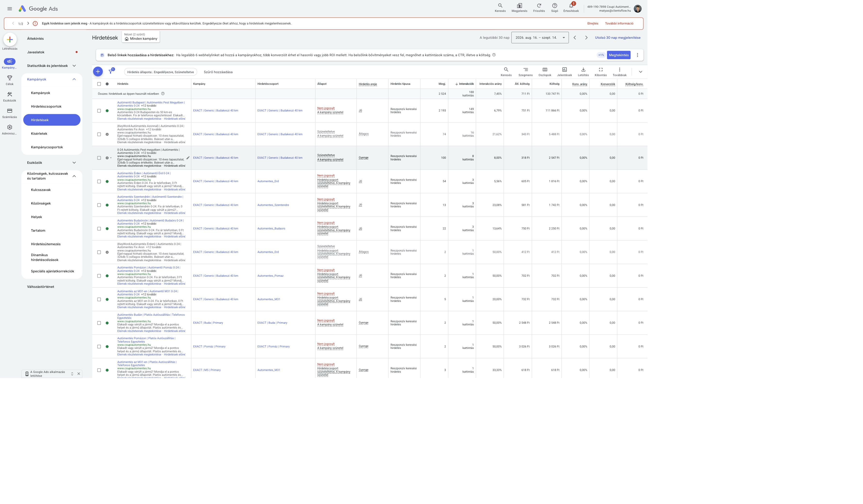Click the Letöltés download icon
This screenshot has height=504, width=863.
583,70
